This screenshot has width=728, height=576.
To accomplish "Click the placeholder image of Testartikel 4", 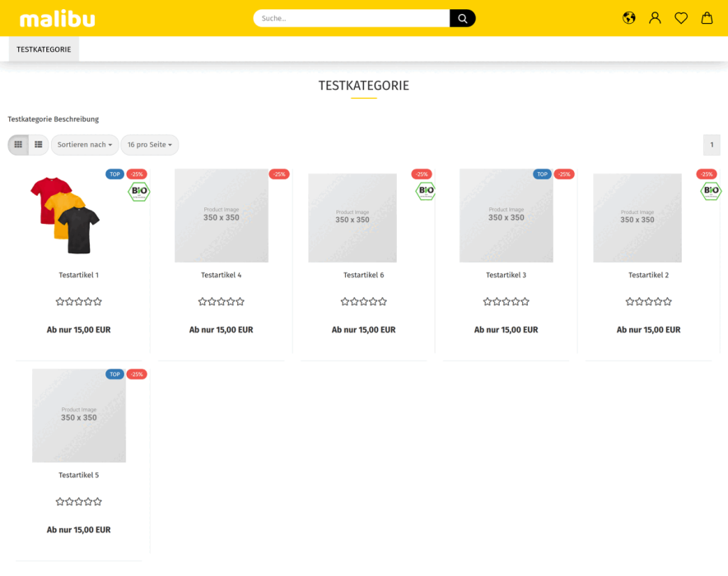I will [x=222, y=216].
